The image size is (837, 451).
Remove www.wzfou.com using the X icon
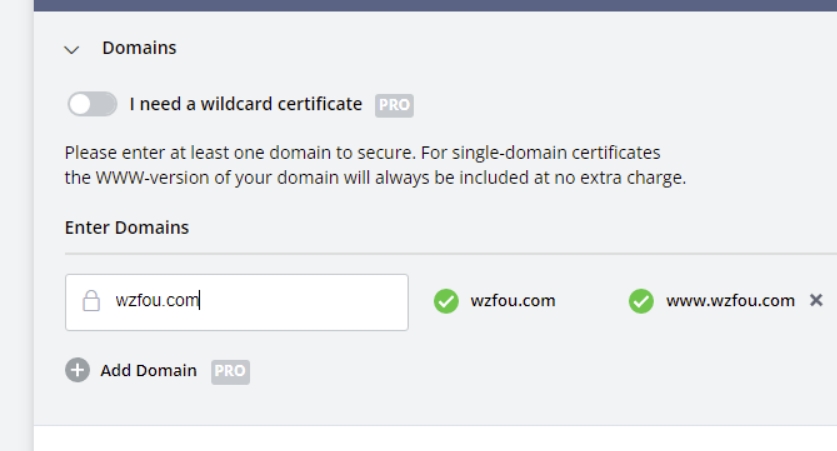(x=816, y=300)
